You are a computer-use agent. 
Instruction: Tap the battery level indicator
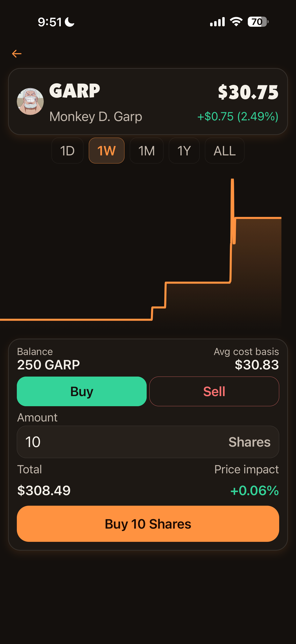tap(258, 22)
